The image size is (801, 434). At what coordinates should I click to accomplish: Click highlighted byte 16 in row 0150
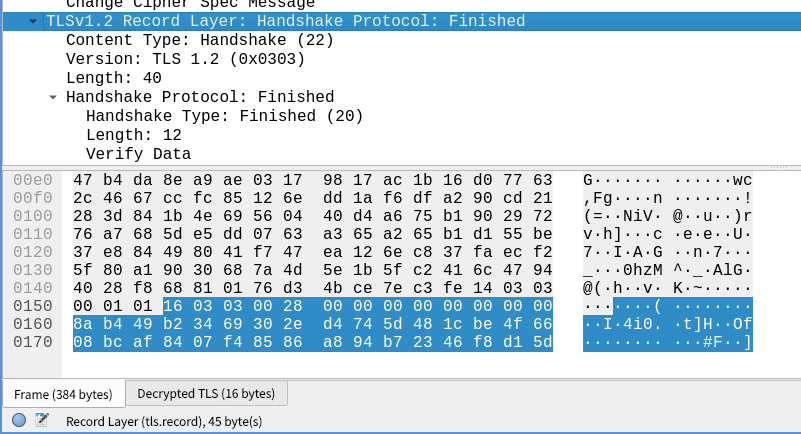coord(173,306)
